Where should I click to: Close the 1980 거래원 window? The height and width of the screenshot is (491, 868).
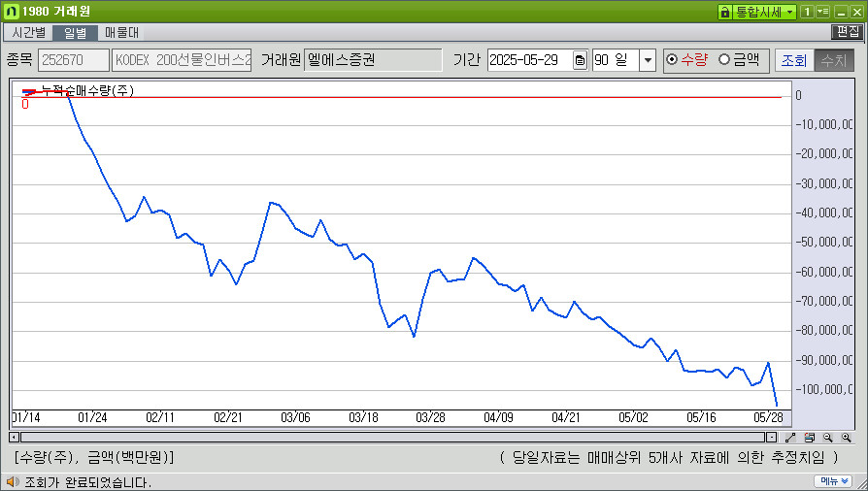(856, 12)
